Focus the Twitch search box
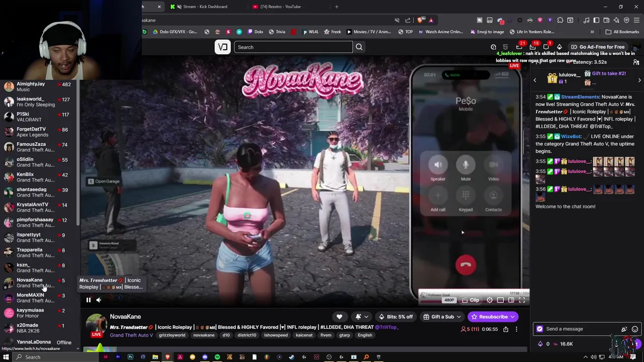Image resolution: width=644 pixels, height=362 pixels. 293,47
